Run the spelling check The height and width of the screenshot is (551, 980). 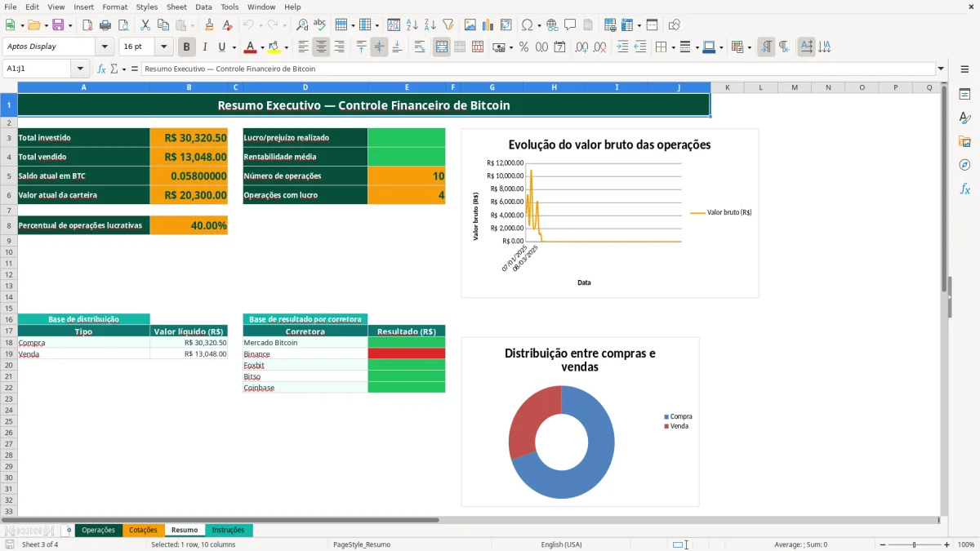[x=320, y=25]
